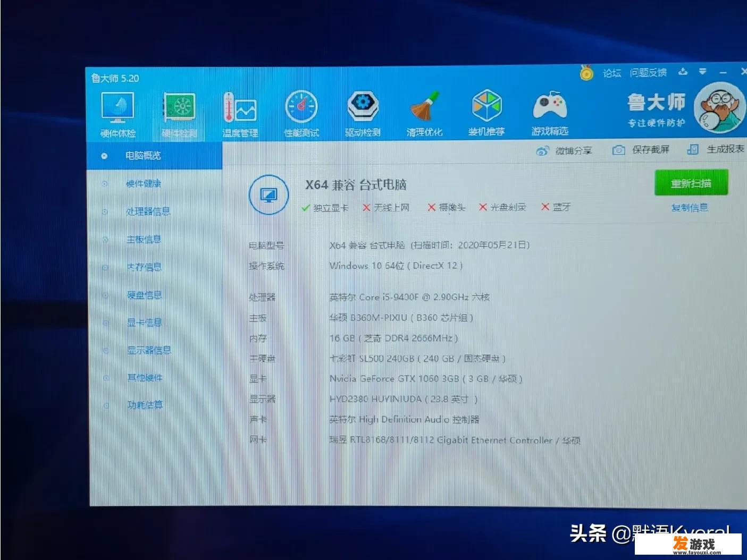Click 生成报表 to generate report
This screenshot has height=560, width=747.
(716, 149)
